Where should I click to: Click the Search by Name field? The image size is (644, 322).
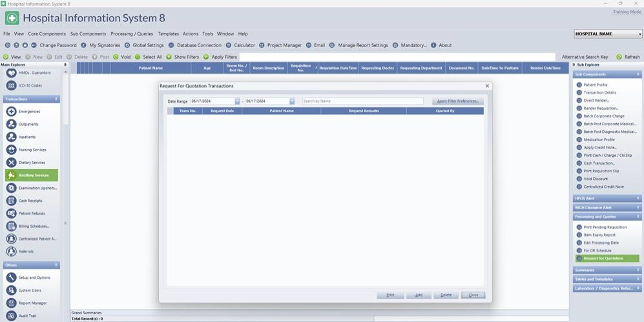[362, 101]
